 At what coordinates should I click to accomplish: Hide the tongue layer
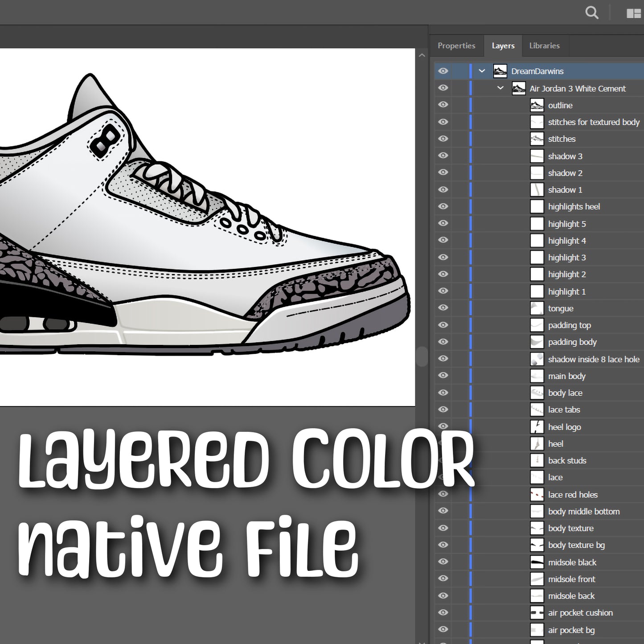(x=443, y=308)
